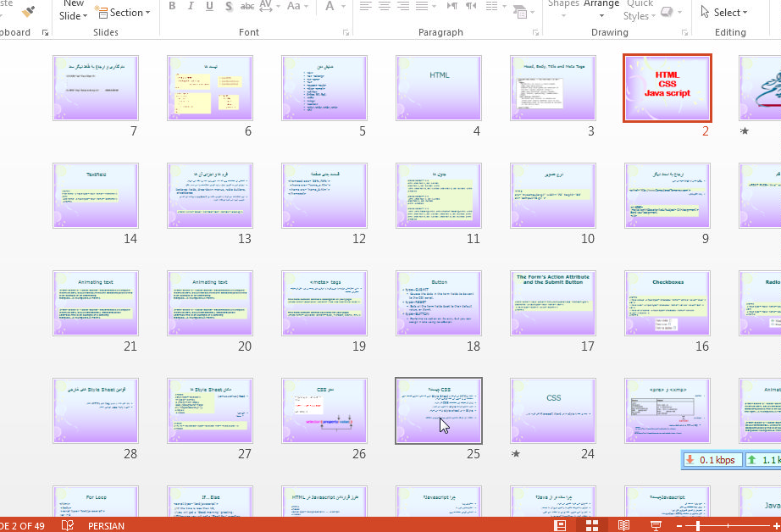Select slide 2 thumbnail titled HTML CSS Java script
The width and height of the screenshot is (781, 532).
[667, 88]
